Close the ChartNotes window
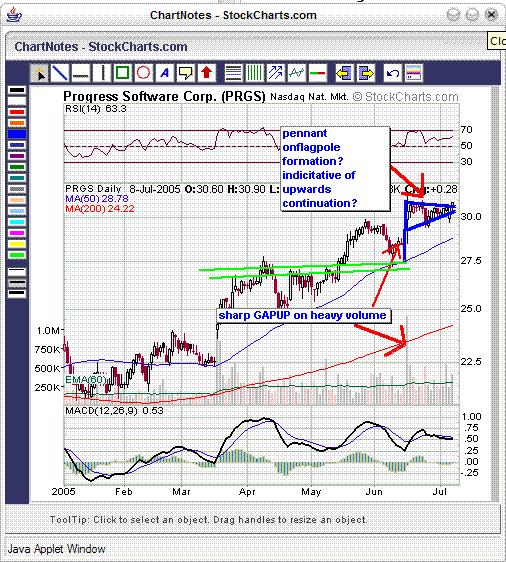This screenshot has height=562, width=506. [x=491, y=15]
